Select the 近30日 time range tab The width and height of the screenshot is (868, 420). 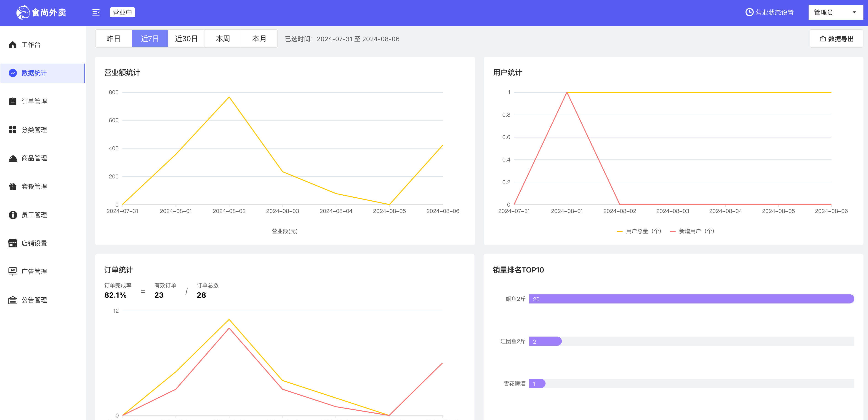tap(186, 38)
